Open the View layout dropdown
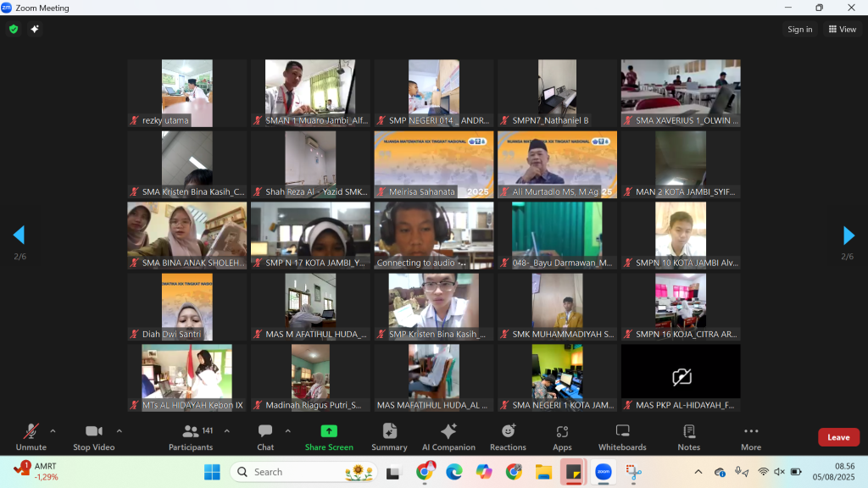 [842, 29]
